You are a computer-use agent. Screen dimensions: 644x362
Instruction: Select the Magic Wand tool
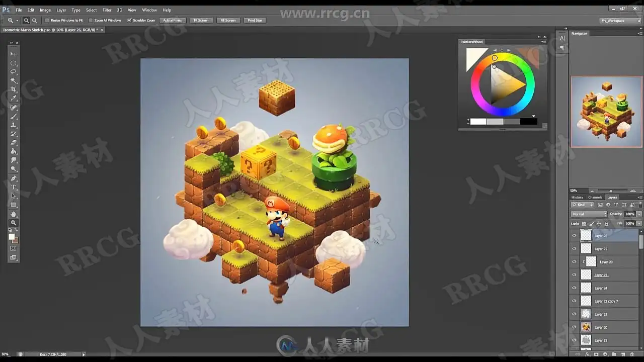14,80
